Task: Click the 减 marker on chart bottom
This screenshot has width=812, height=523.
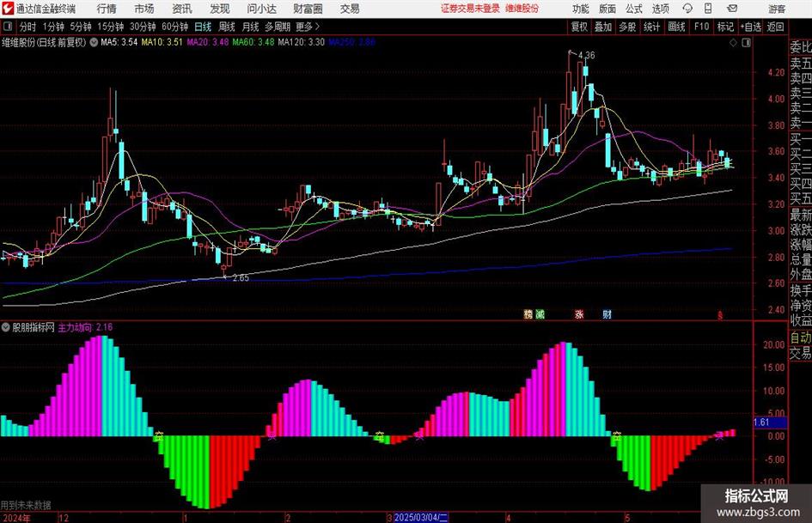Action: pyautogui.click(x=540, y=313)
